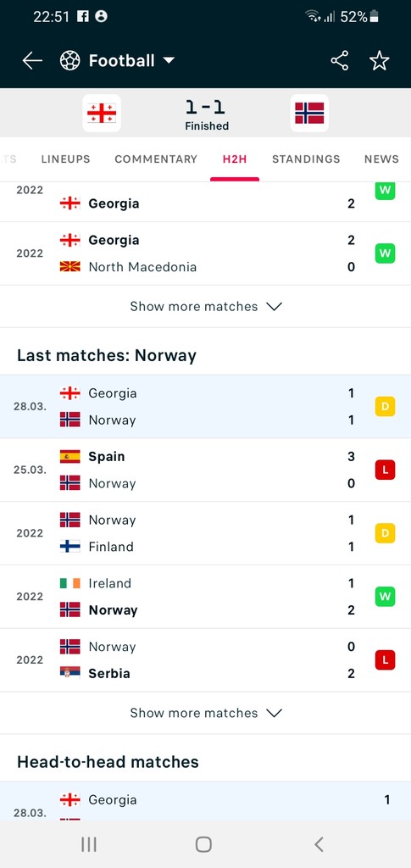This screenshot has width=411, height=868.
Task: Expand Show more matches under Georgia
Action: 206,306
